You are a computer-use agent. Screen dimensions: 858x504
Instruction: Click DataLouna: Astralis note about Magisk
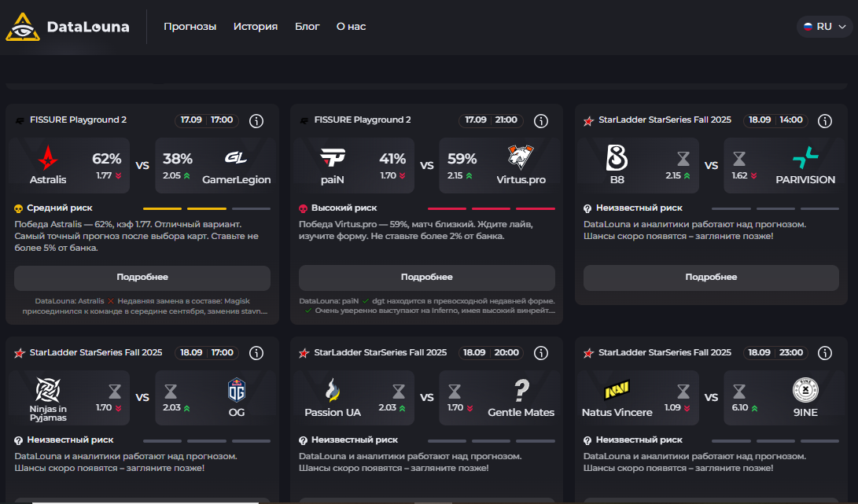145,306
